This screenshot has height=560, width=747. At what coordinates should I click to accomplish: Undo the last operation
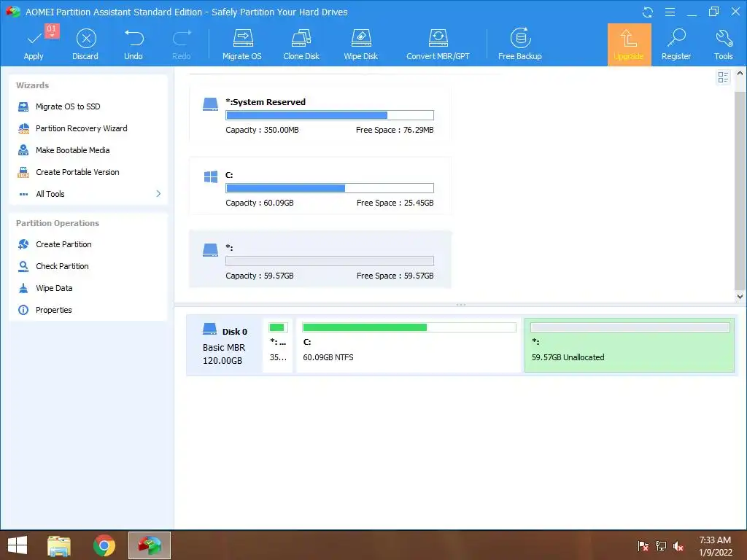click(x=133, y=44)
